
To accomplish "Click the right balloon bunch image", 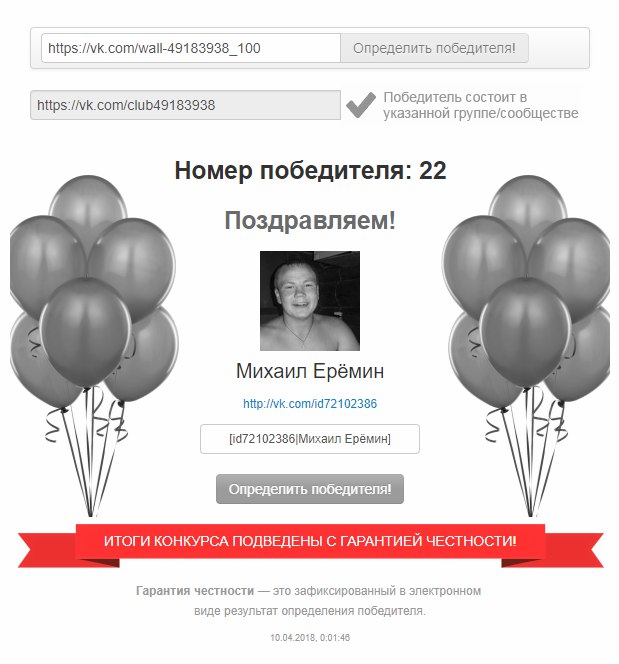I will tap(526, 345).
